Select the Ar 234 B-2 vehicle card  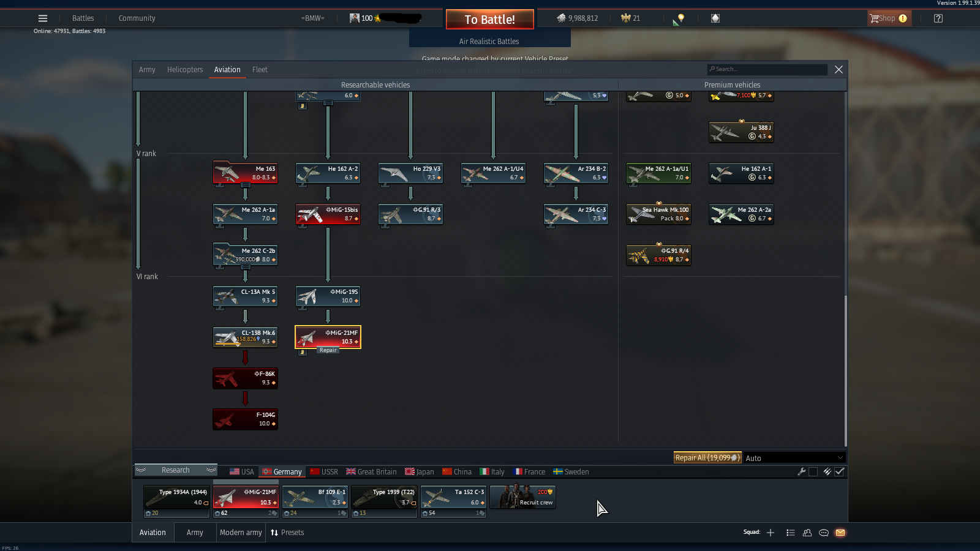[x=576, y=173]
